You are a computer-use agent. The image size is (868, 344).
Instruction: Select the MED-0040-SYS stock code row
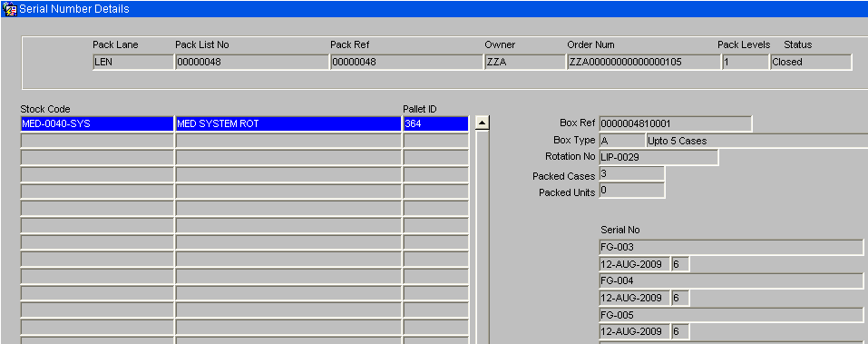pos(97,124)
